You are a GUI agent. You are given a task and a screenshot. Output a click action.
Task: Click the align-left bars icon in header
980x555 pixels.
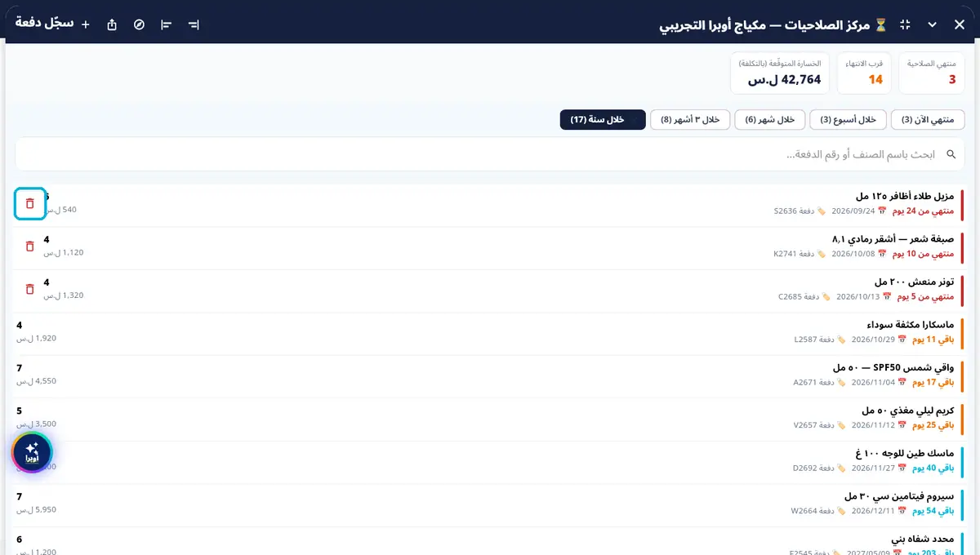(167, 24)
